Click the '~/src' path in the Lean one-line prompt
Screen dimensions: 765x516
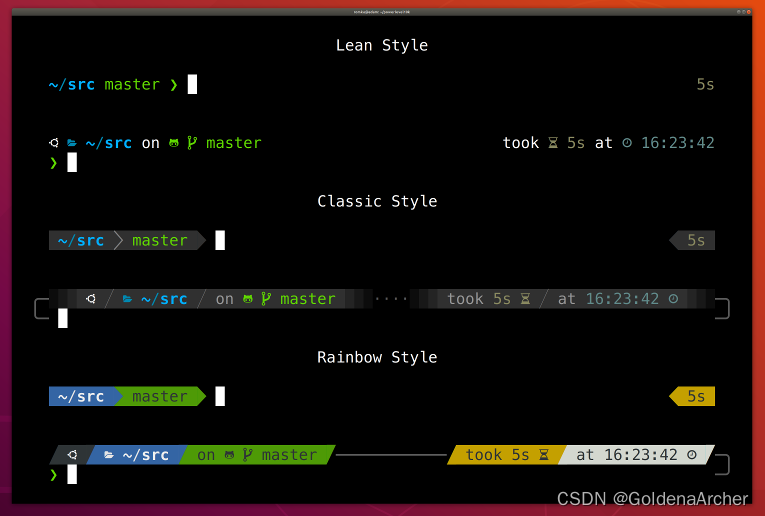[72, 84]
